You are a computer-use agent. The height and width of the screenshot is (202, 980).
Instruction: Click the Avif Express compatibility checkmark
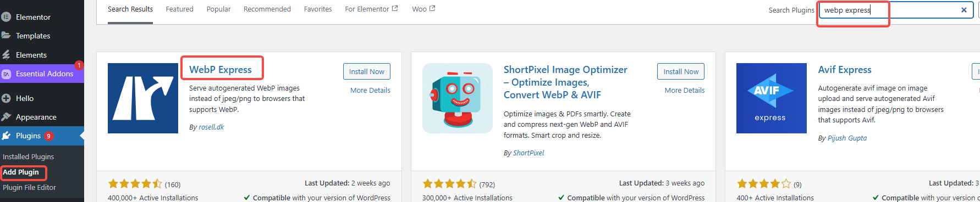point(876,198)
